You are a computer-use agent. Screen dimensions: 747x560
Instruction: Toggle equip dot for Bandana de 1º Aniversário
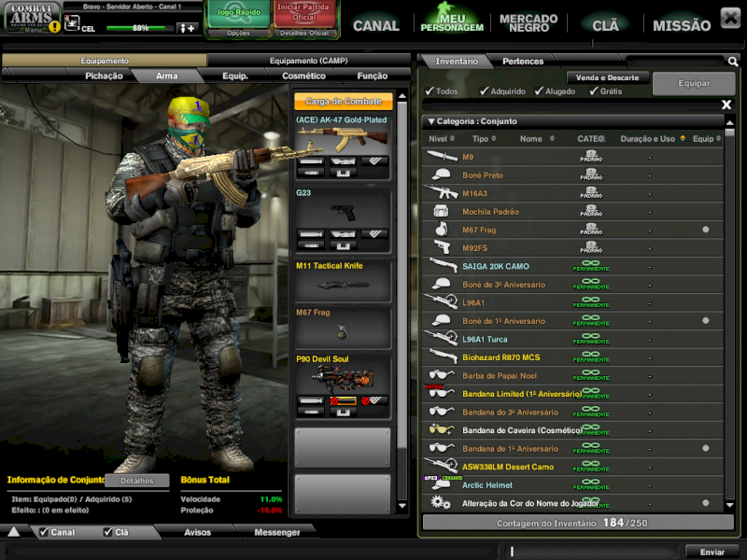tap(706, 448)
